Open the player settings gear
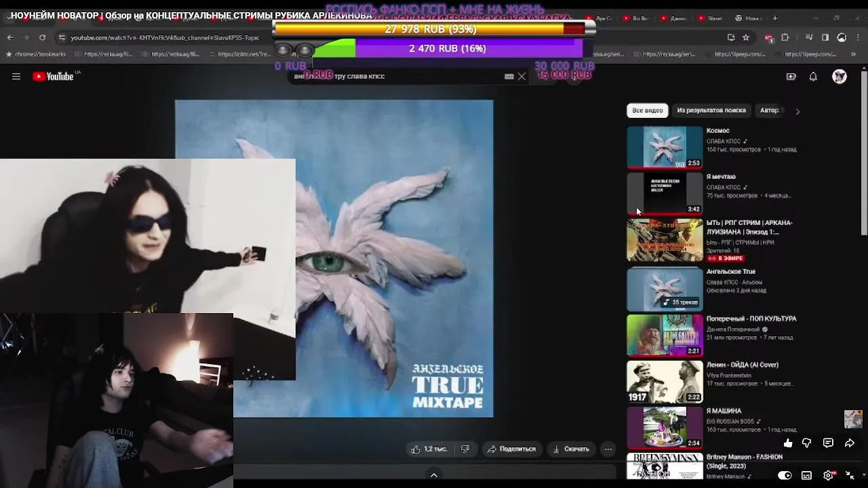Screen dimensions: 868x488 coord(828,475)
